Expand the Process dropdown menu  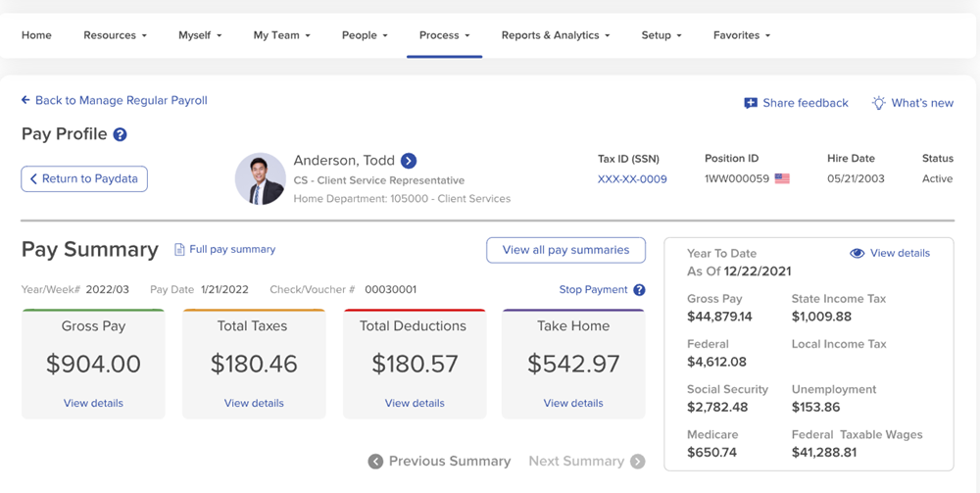coord(444,35)
